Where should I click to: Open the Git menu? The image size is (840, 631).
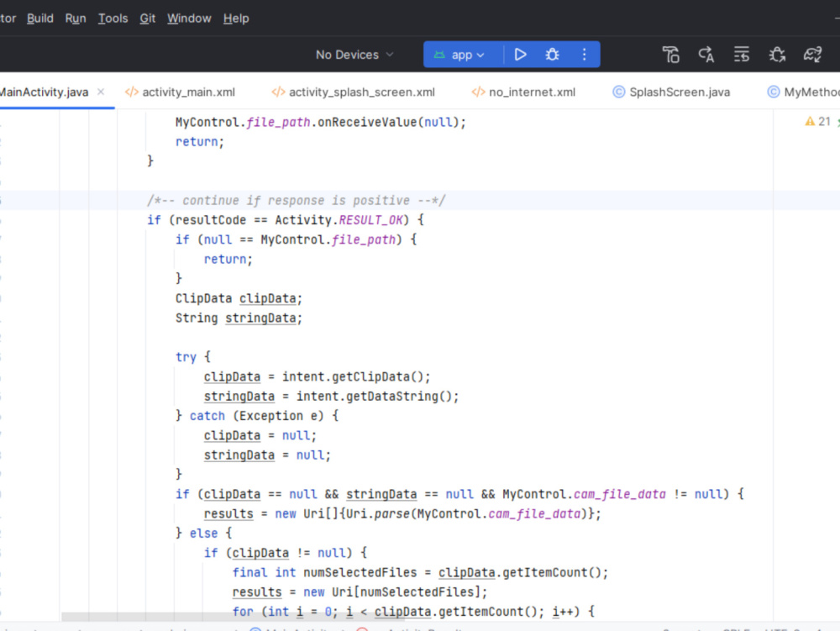(x=147, y=18)
